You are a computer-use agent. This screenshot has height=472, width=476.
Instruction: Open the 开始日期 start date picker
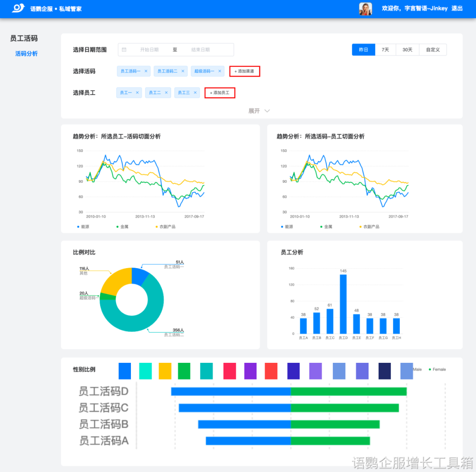tap(149, 50)
